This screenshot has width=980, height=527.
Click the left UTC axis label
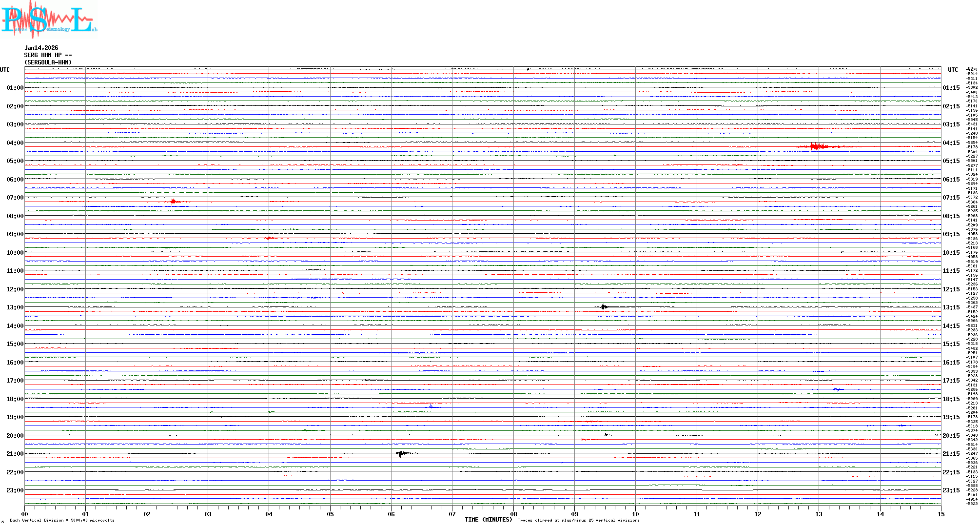point(5,70)
